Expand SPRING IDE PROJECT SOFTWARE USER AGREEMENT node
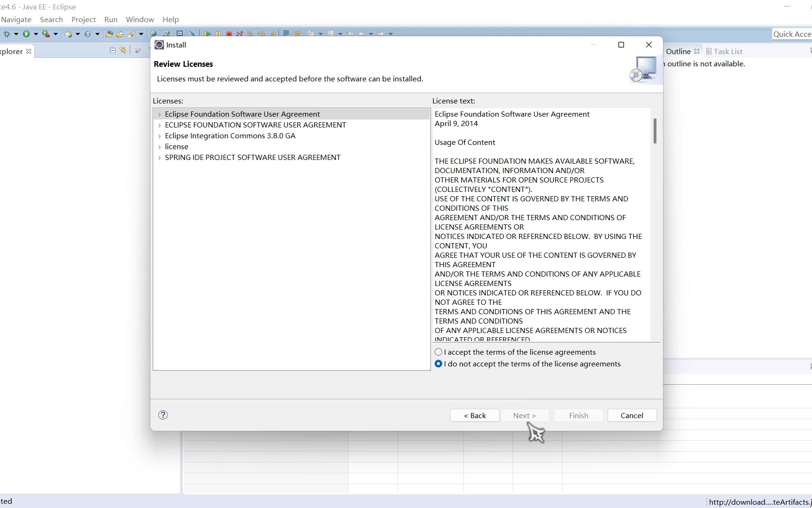812x508 pixels. coord(160,158)
